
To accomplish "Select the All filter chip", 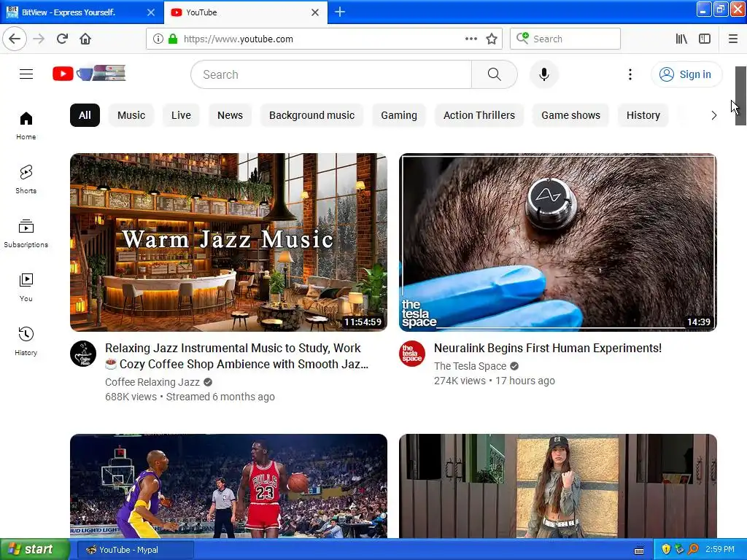I will click(x=85, y=115).
